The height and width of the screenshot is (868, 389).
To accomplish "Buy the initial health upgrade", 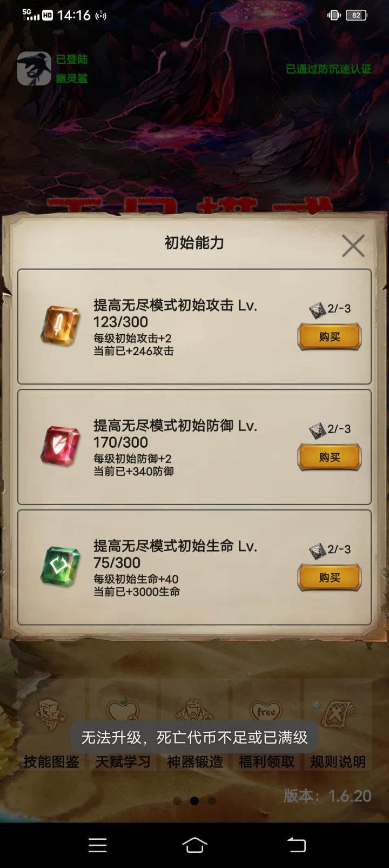I will [x=329, y=578].
